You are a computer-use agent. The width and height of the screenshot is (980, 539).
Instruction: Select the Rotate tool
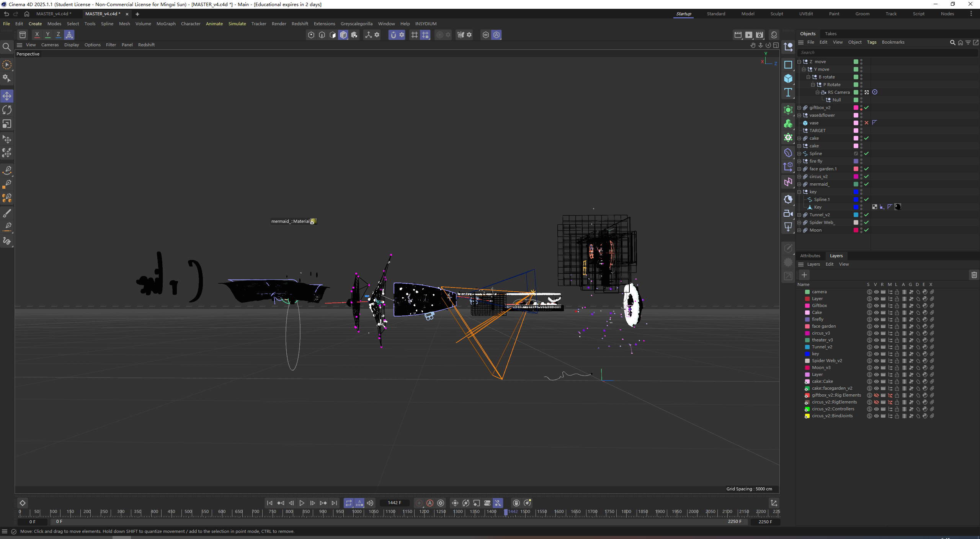point(7,110)
